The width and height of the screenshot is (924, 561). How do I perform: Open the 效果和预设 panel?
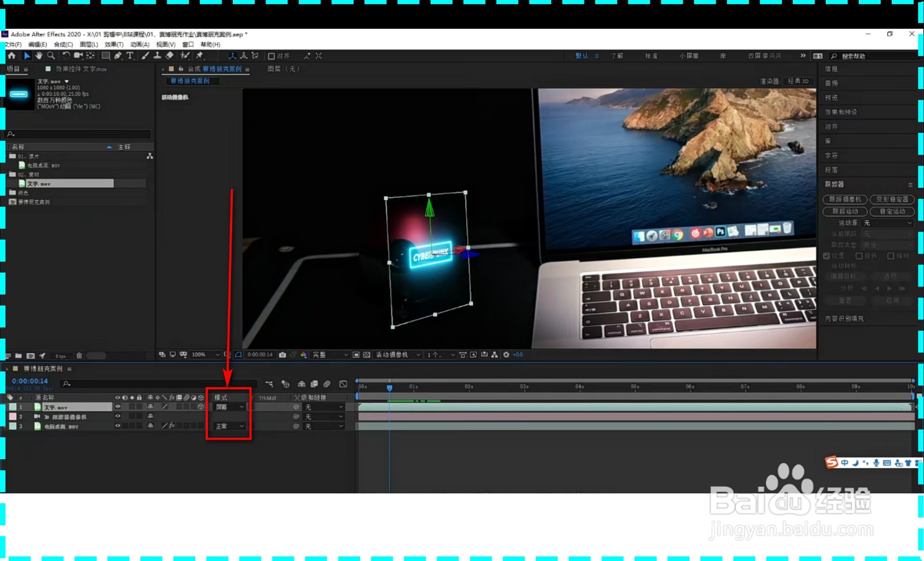(841, 112)
